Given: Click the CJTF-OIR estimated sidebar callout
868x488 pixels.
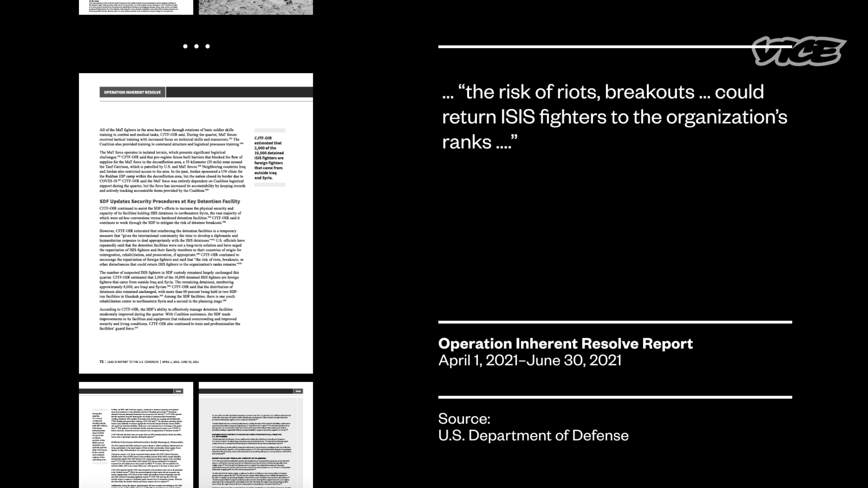Looking at the screenshot, I should pos(269,158).
